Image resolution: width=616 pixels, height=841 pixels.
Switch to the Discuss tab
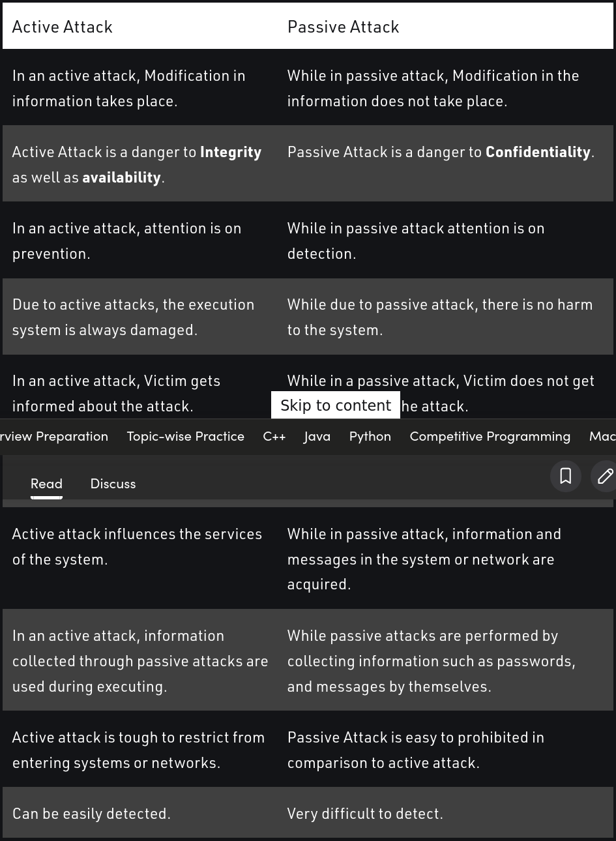pos(112,483)
